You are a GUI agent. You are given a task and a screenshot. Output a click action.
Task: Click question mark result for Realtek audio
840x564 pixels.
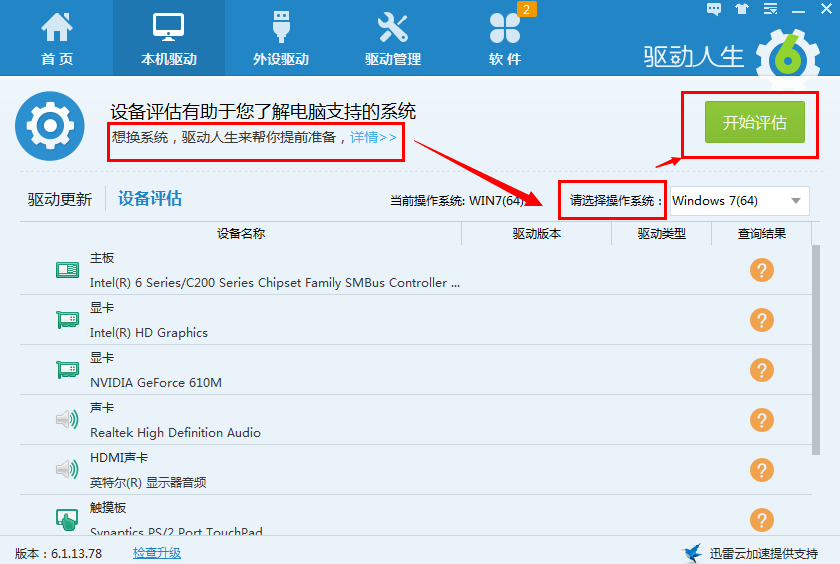point(762,420)
